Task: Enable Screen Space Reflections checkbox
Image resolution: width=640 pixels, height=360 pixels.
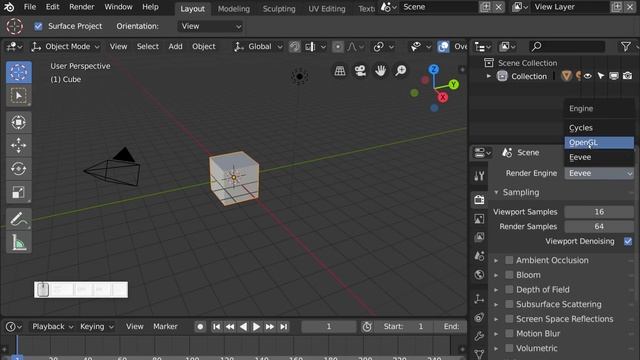Action: pos(509,319)
